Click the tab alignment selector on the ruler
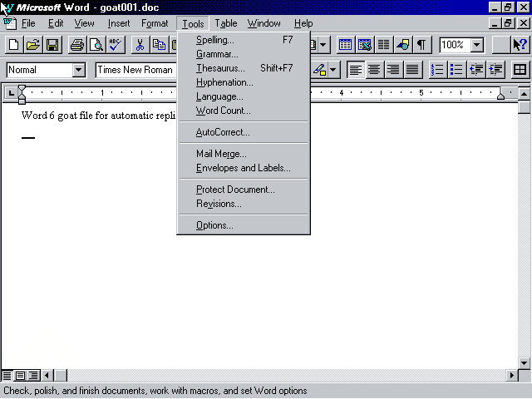 11,93
